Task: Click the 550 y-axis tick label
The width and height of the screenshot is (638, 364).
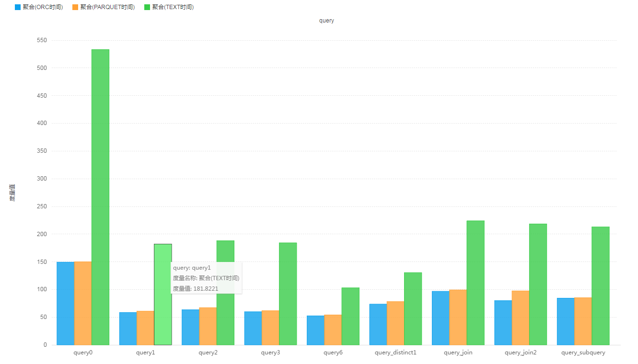Action: tap(42, 40)
